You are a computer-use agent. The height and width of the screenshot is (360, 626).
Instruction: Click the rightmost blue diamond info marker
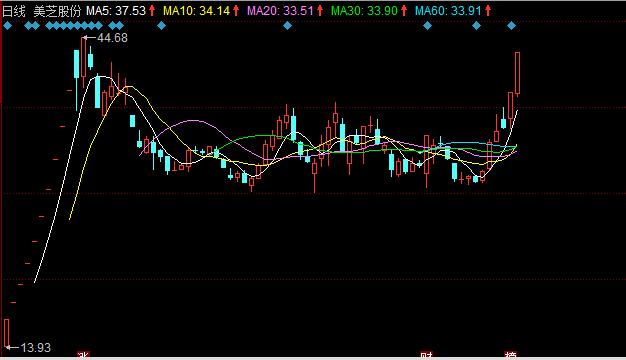(511, 26)
